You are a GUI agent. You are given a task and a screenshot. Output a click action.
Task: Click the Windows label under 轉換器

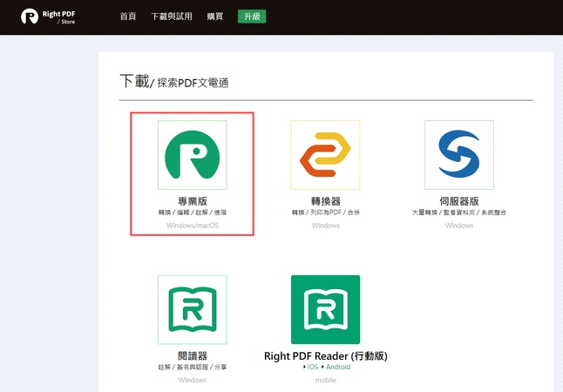326,226
